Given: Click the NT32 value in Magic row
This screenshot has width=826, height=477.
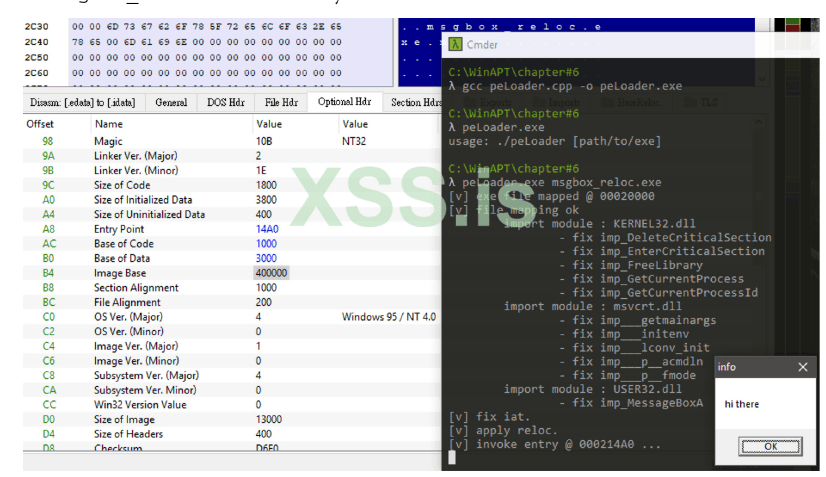Looking at the screenshot, I should pyautogui.click(x=354, y=141).
